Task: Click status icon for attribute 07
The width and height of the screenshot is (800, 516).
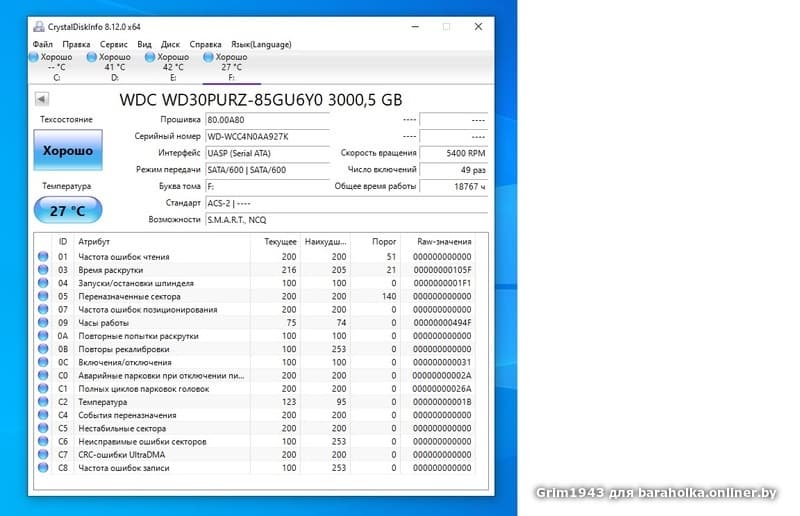Action: 43,309
